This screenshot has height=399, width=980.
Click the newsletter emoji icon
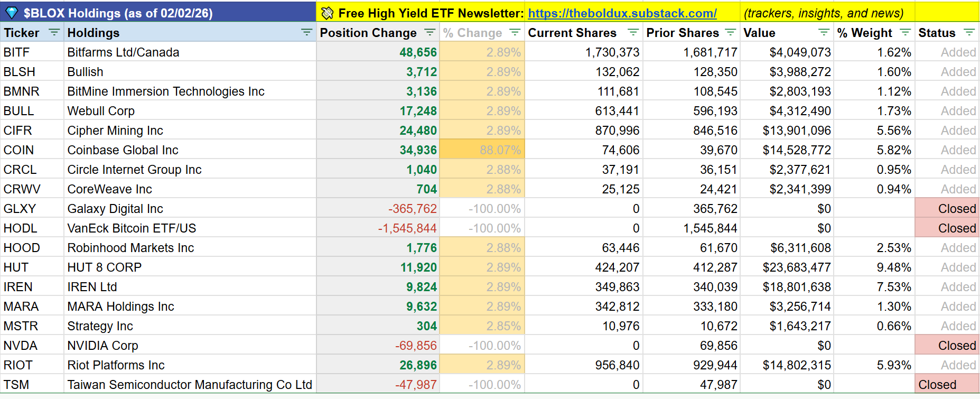click(x=328, y=13)
